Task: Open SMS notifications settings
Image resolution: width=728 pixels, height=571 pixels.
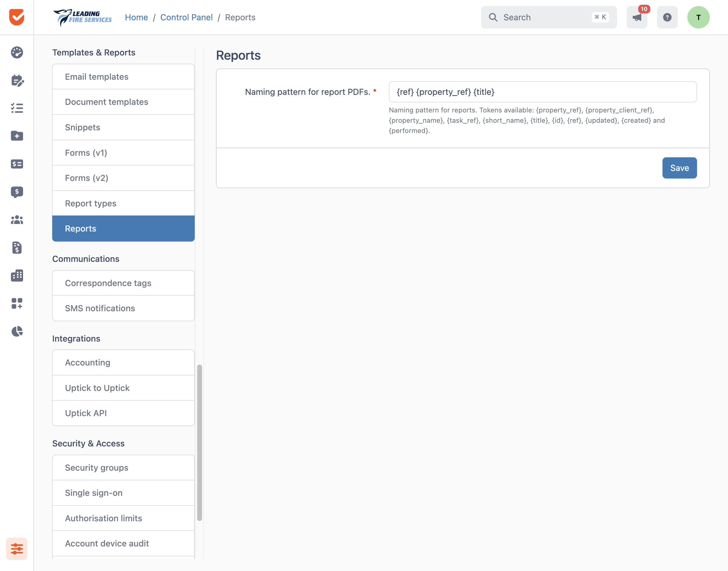Action: pyautogui.click(x=123, y=308)
